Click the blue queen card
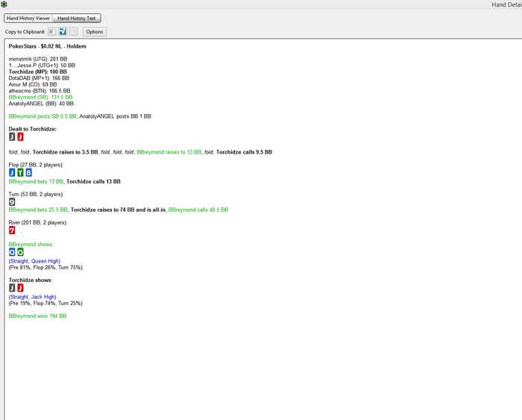This screenshot has height=420, width=522. pyautogui.click(x=12, y=252)
